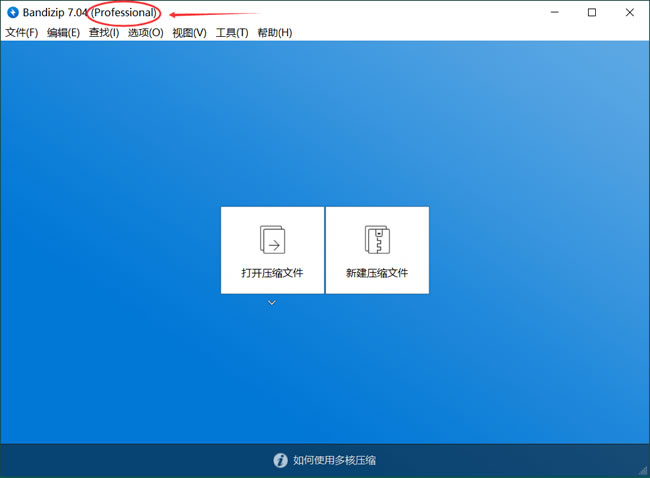Open the 帮助(H) menu
The height and width of the screenshot is (478, 650).
tap(275, 33)
